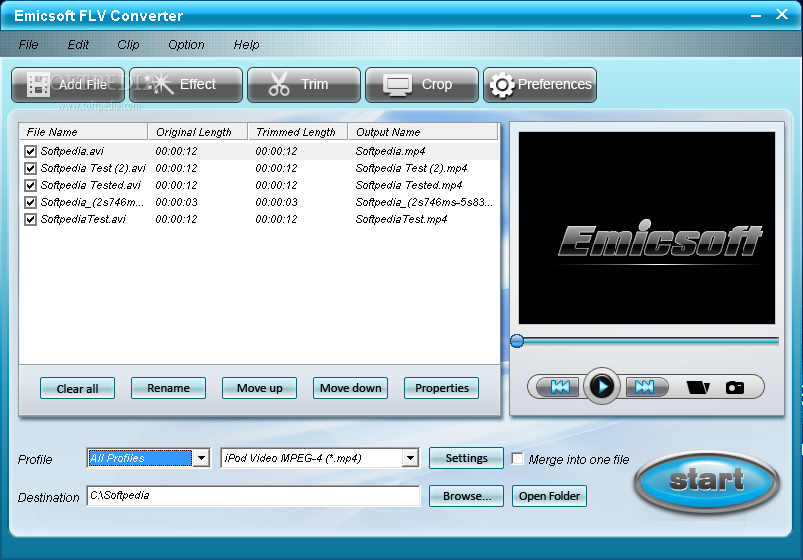Click output name Softpedia_(2s746ms-5s83...
This screenshot has width=803, height=560.
point(424,202)
